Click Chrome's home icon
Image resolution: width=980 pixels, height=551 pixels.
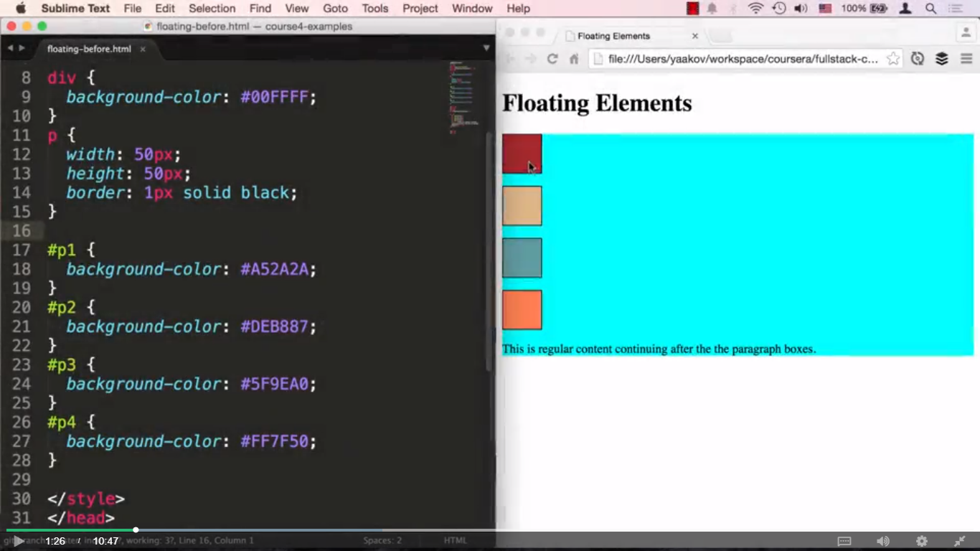click(573, 60)
